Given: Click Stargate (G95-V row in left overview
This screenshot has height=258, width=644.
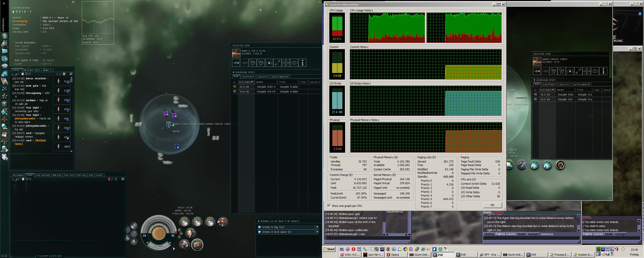Looking at the screenshot, I should click(x=276, y=87).
